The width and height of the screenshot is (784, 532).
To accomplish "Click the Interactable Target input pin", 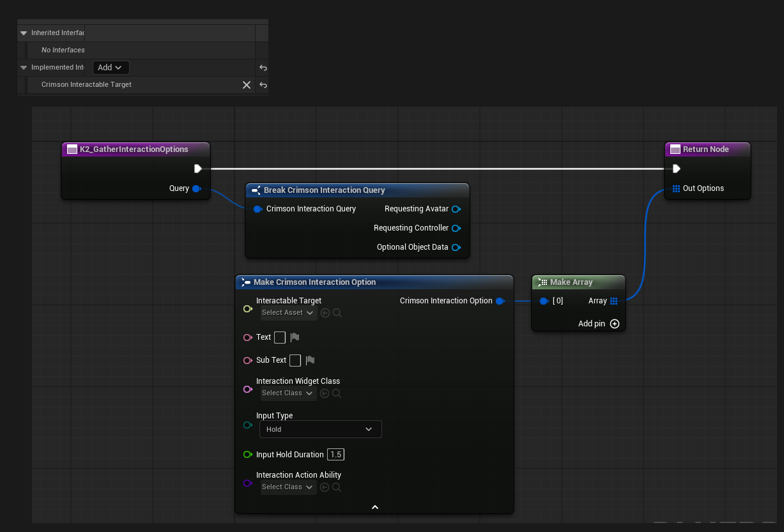I will pyautogui.click(x=248, y=309).
